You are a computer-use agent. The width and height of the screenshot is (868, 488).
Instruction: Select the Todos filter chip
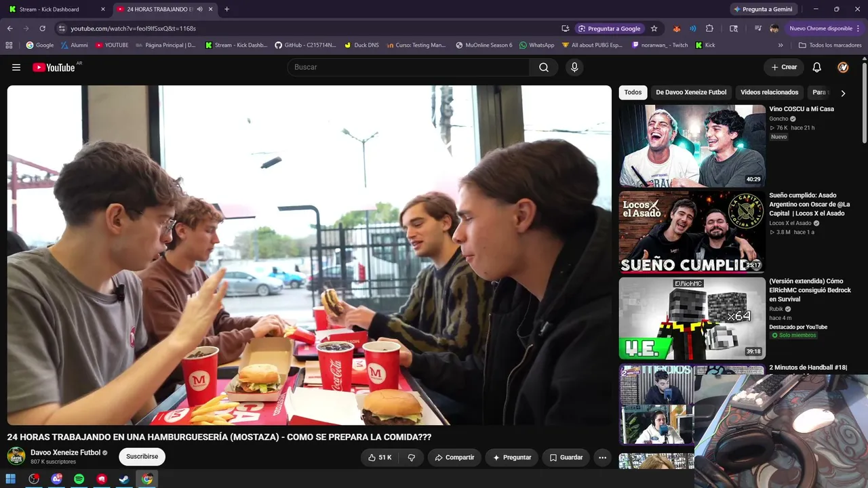tap(633, 92)
